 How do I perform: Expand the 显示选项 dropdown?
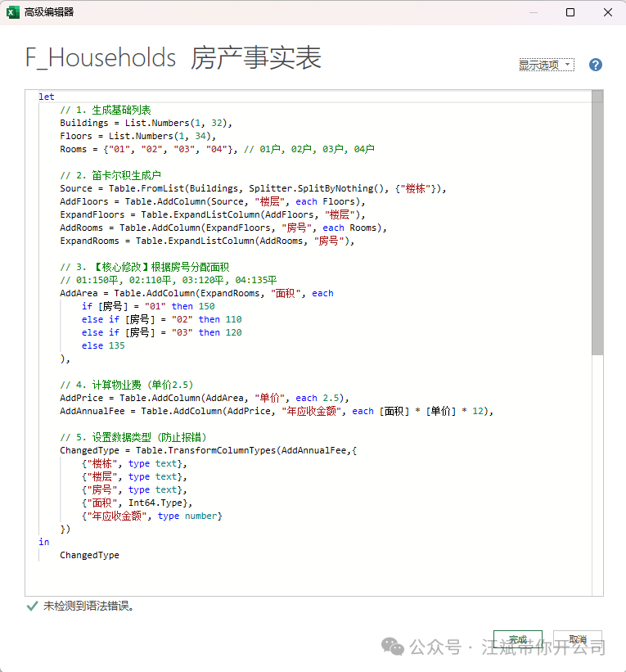pyautogui.click(x=546, y=65)
